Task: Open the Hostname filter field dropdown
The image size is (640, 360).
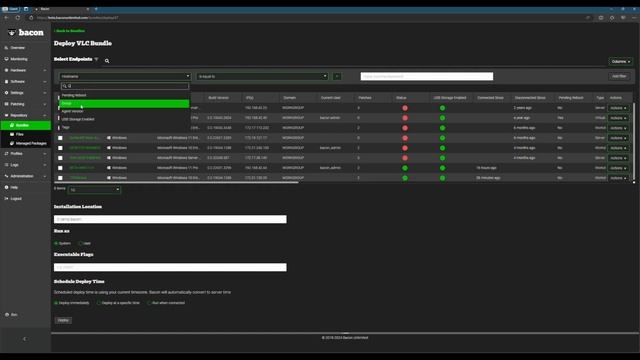Action: [x=125, y=76]
